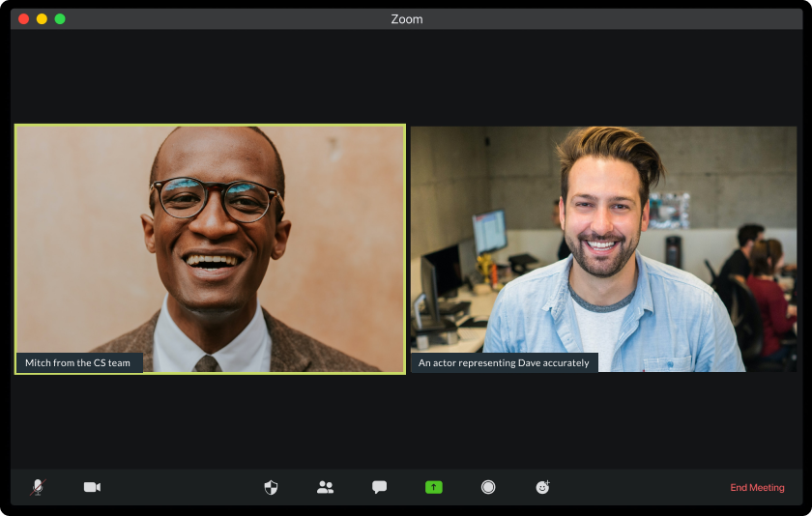This screenshot has height=516, width=812.
Task: Show the Participants panel
Action: (325, 487)
